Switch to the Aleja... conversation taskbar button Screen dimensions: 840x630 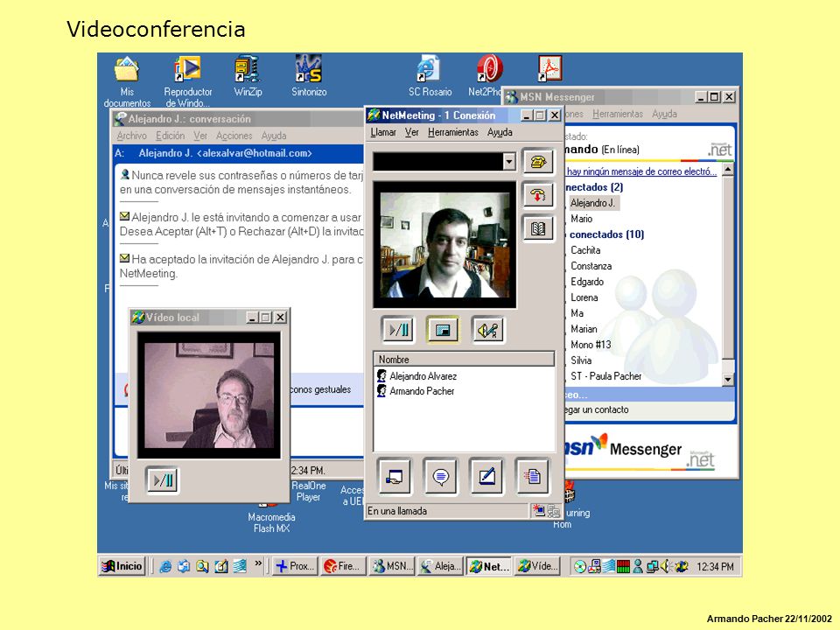click(440, 566)
